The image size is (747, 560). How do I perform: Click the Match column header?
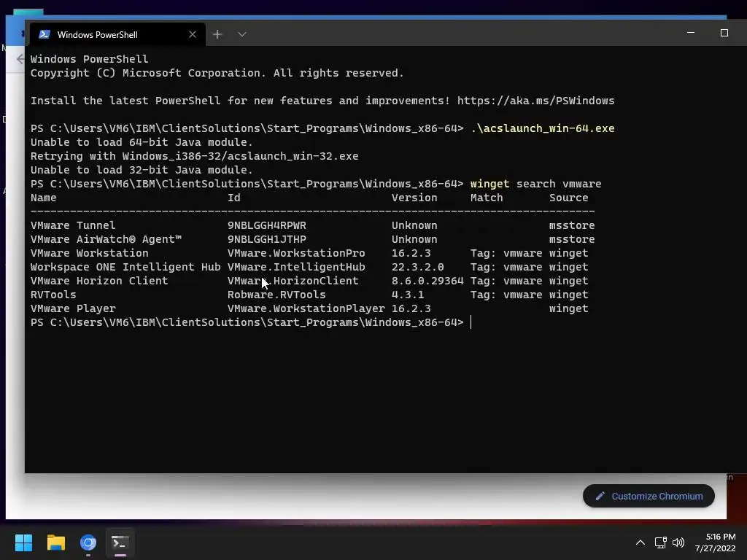(487, 198)
